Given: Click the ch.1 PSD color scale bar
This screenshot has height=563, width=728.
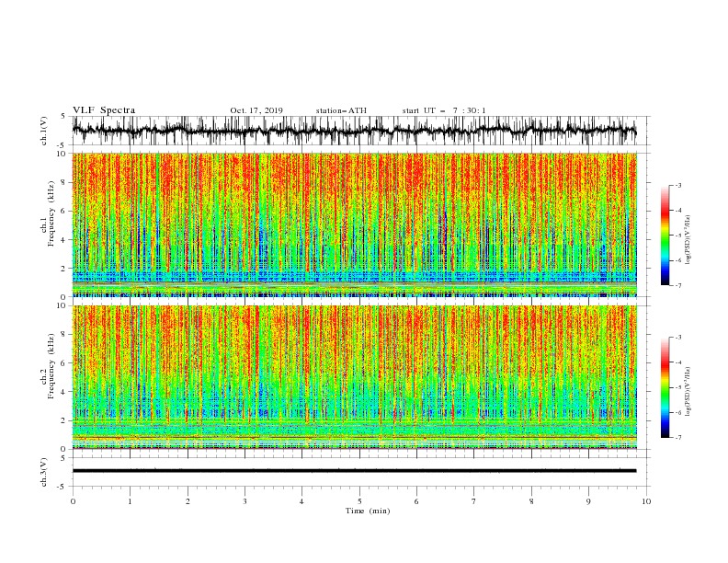Looking at the screenshot, I should pyautogui.click(x=665, y=236).
